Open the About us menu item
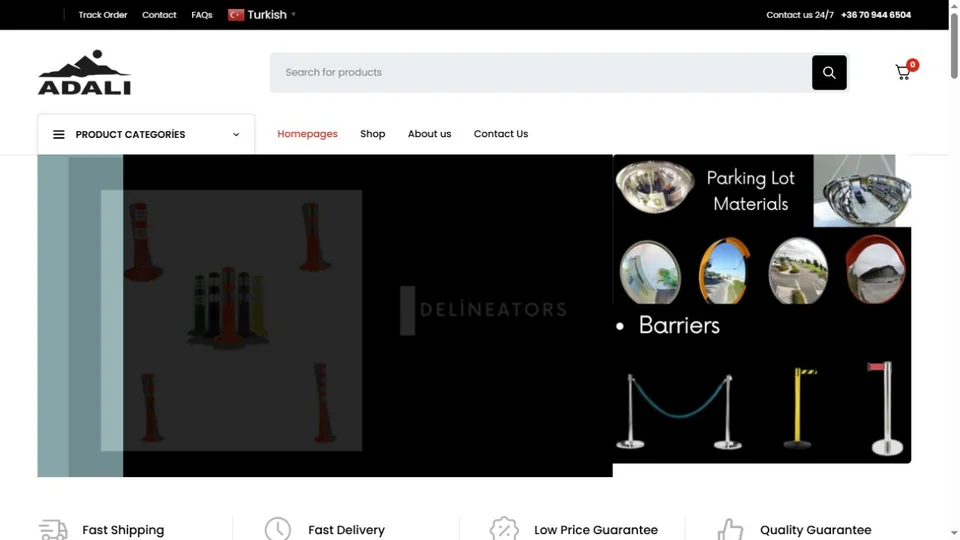Screen dimensions: 960x540 (429, 133)
